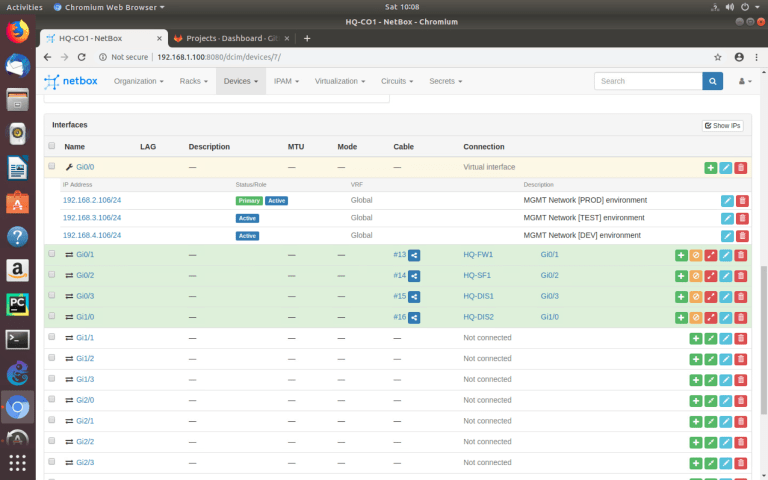The height and width of the screenshot is (480, 768).
Task: Open Firefox from the Ubuntu dock
Action: (18, 32)
